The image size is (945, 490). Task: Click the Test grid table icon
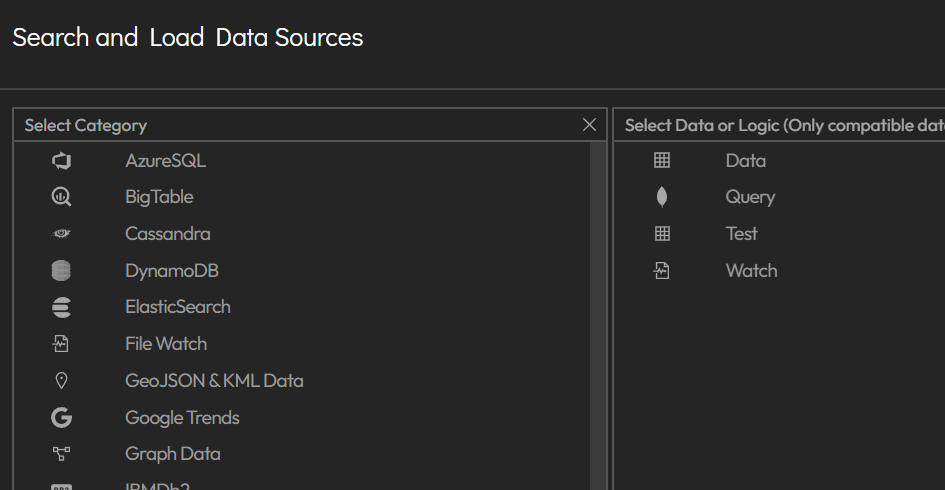(x=662, y=234)
